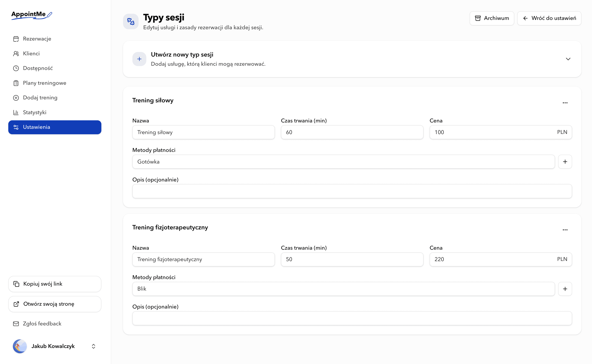Open three-dot menu for Trening siłowy
The image size is (592, 364).
click(x=565, y=103)
